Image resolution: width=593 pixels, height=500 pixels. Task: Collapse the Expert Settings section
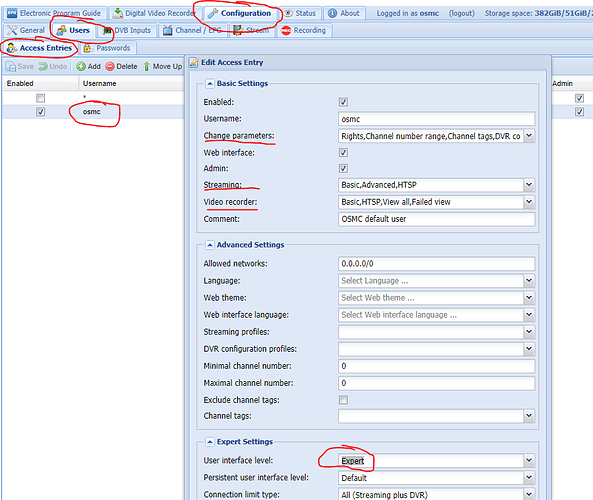point(210,442)
